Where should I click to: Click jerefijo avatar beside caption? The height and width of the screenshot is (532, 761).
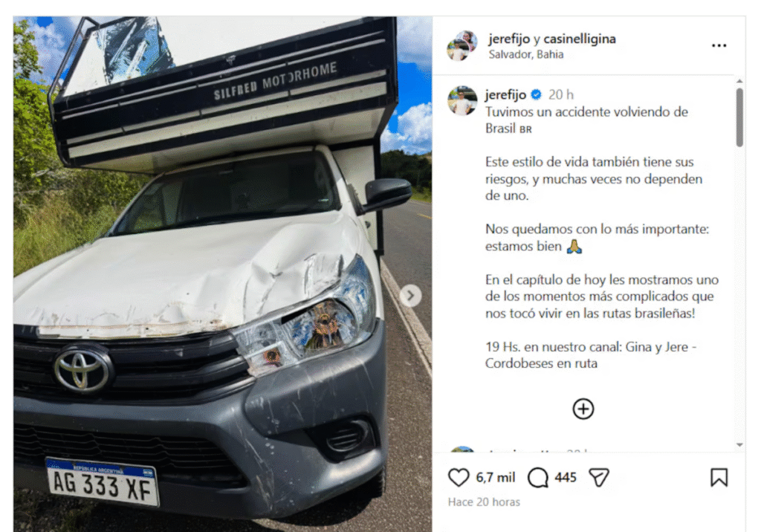tap(462, 101)
